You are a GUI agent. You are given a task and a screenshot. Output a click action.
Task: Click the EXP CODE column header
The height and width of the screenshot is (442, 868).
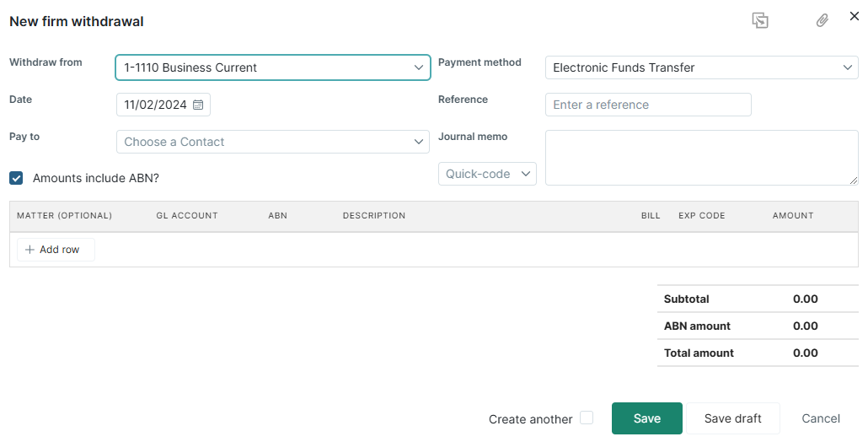[701, 215]
